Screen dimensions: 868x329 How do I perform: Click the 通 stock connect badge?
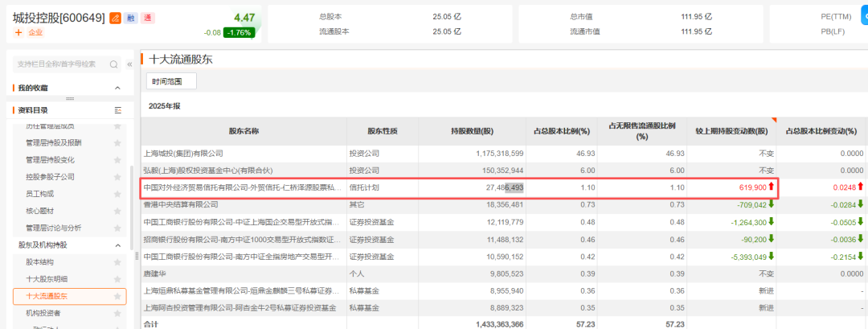(x=147, y=18)
